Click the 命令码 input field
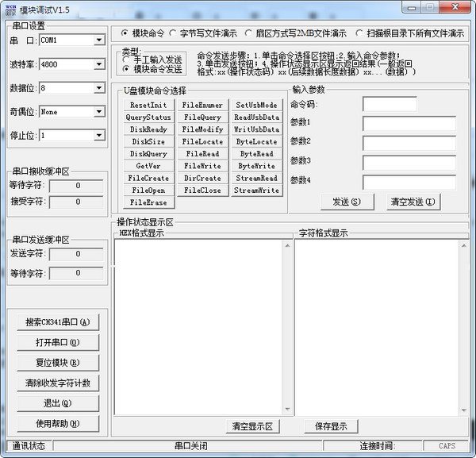Screen dimensions: 476x458 tap(390, 104)
